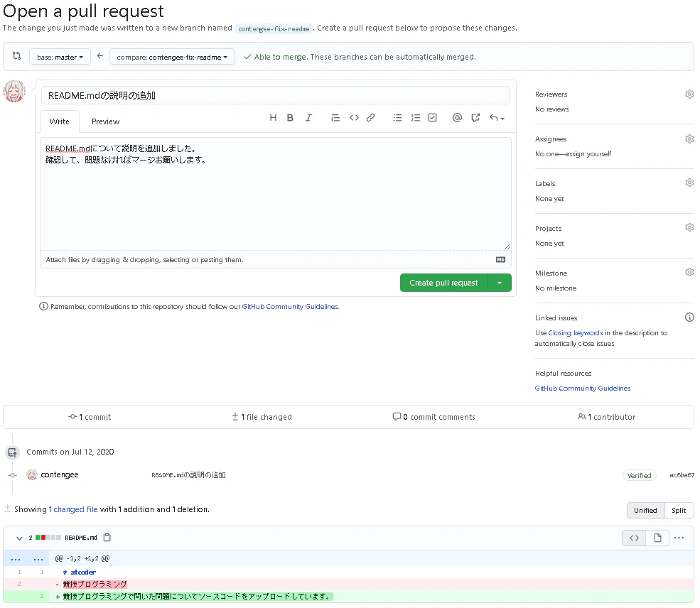
Task: Open the Create pull request options arrow
Action: tap(500, 283)
